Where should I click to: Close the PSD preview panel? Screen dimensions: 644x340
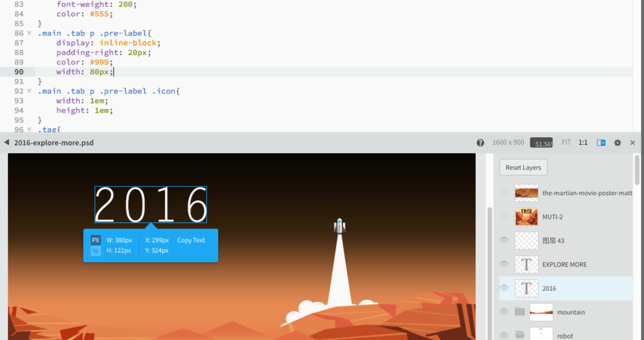pos(632,143)
